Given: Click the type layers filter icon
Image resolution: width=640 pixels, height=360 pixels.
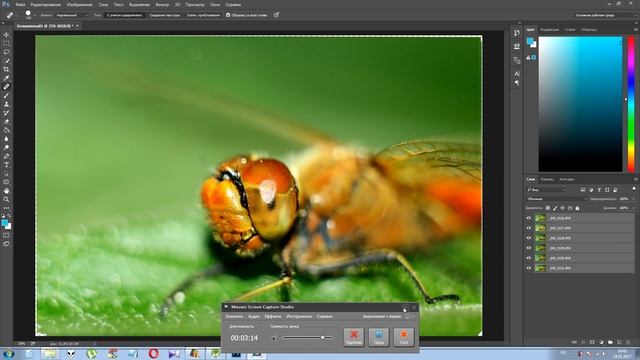Looking at the screenshot, I should click(599, 190).
